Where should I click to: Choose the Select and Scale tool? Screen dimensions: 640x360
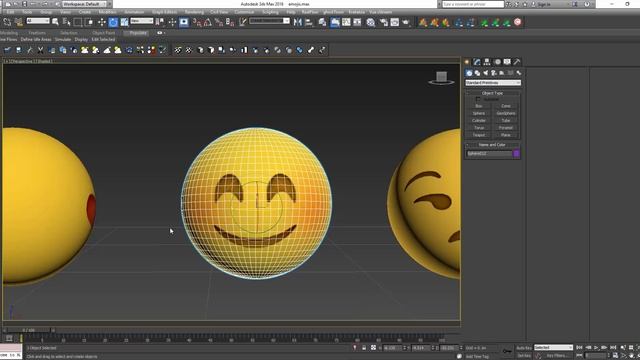pyautogui.click(x=124, y=22)
